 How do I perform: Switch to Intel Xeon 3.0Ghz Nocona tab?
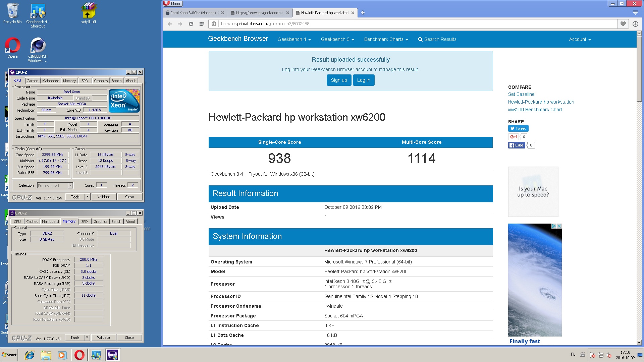(x=195, y=13)
